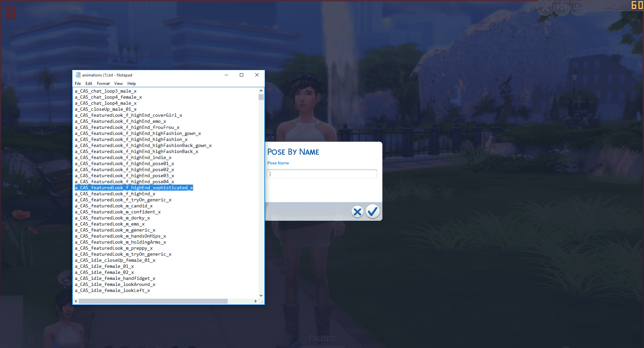Viewport: 644px width, 348px height.
Task: Click highlighted a_CAS_featuredLook_f_highEnd_sophisticated_x text
Action: (x=134, y=188)
